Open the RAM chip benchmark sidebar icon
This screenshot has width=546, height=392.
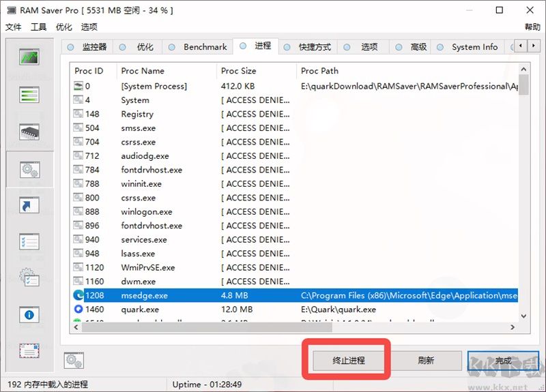(x=29, y=132)
